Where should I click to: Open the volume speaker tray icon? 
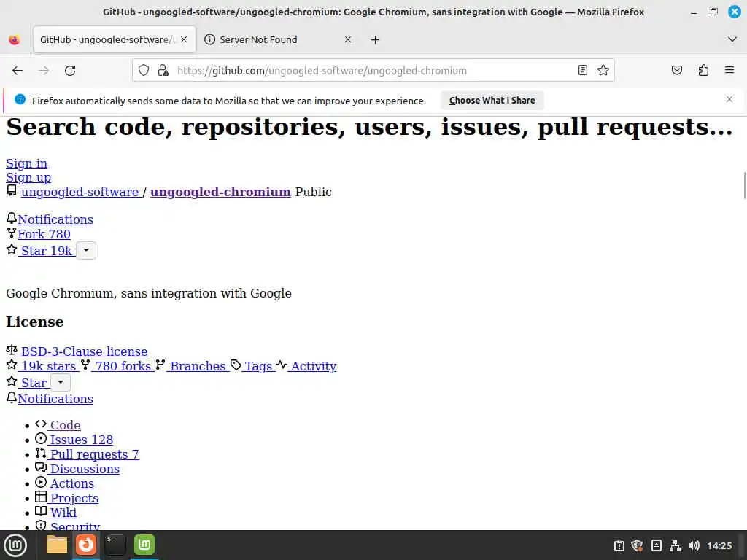point(694,545)
